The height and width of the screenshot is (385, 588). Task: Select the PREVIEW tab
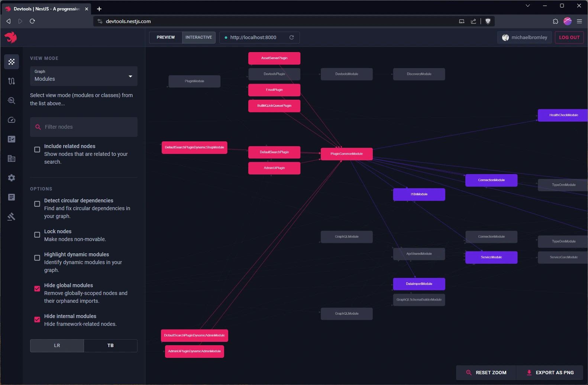coord(166,38)
